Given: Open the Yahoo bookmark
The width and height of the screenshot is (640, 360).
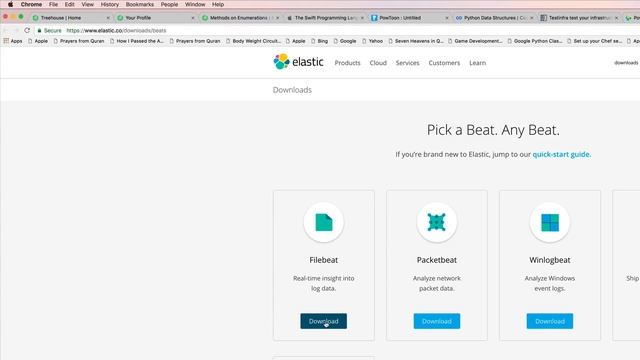Looking at the screenshot, I should (373, 41).
